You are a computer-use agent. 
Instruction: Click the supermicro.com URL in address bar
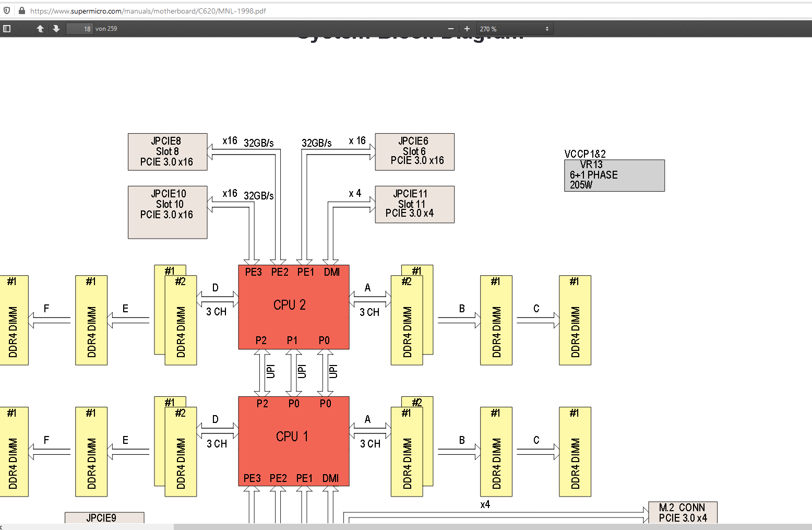pyautogui.click(x=148, y=11)
